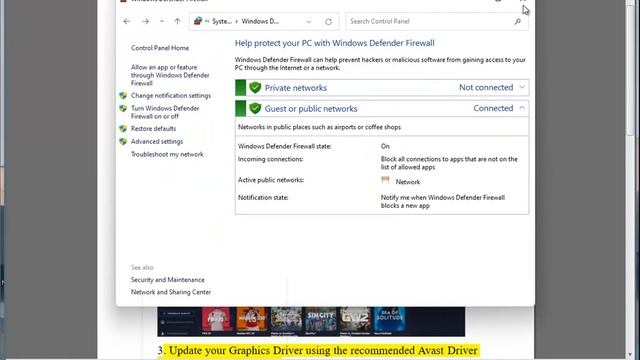The width and height of the screenshot is (640, 360).
Task: Click the Private networks heading
Action: [296, 88]
